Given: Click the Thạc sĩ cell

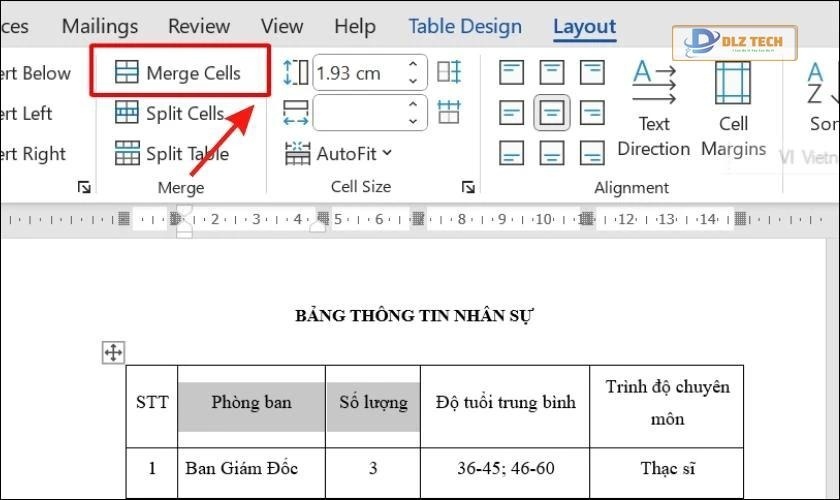Looking at the screenshot, I should 667,472.
